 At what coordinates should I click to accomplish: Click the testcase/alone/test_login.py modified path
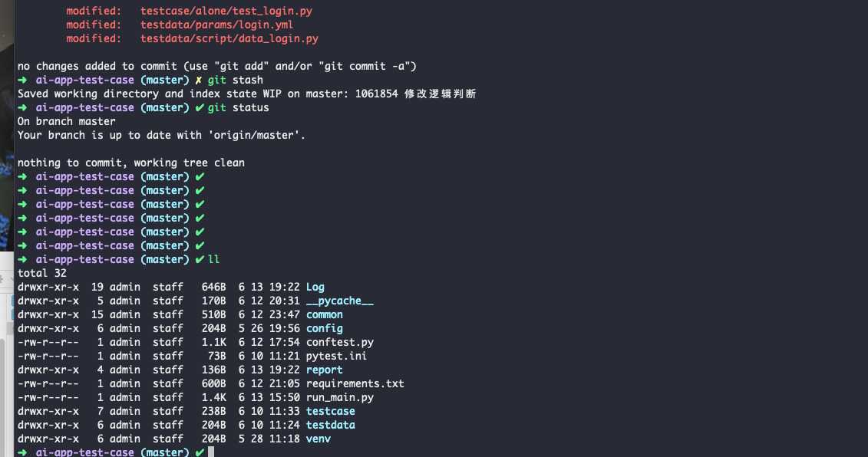pos(226,11)
